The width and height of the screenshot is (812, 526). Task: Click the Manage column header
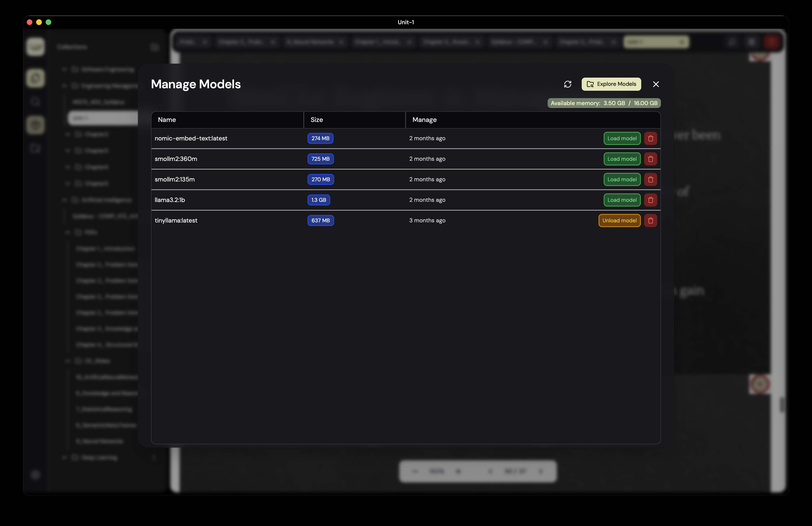coord(424,120)
